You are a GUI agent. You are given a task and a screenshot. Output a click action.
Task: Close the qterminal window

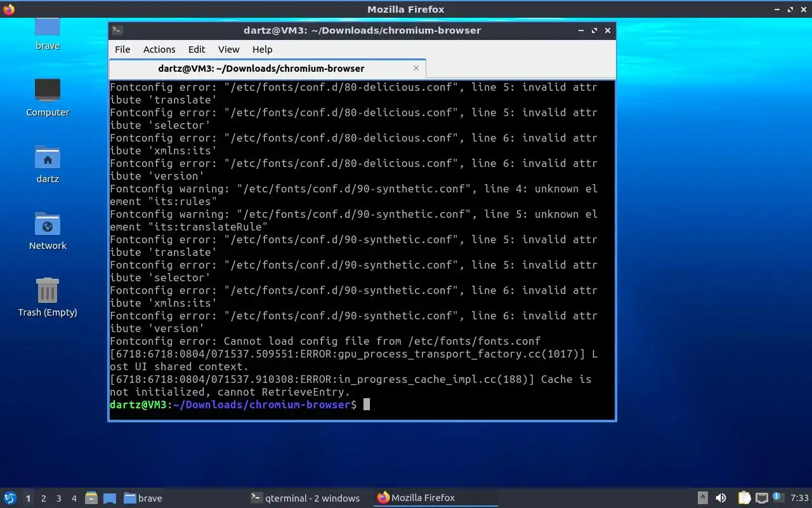608,30
